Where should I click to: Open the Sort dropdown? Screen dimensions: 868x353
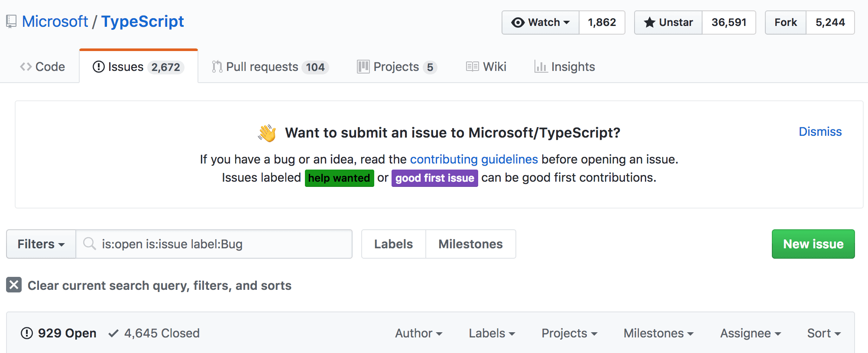click(x=823, y=333)
